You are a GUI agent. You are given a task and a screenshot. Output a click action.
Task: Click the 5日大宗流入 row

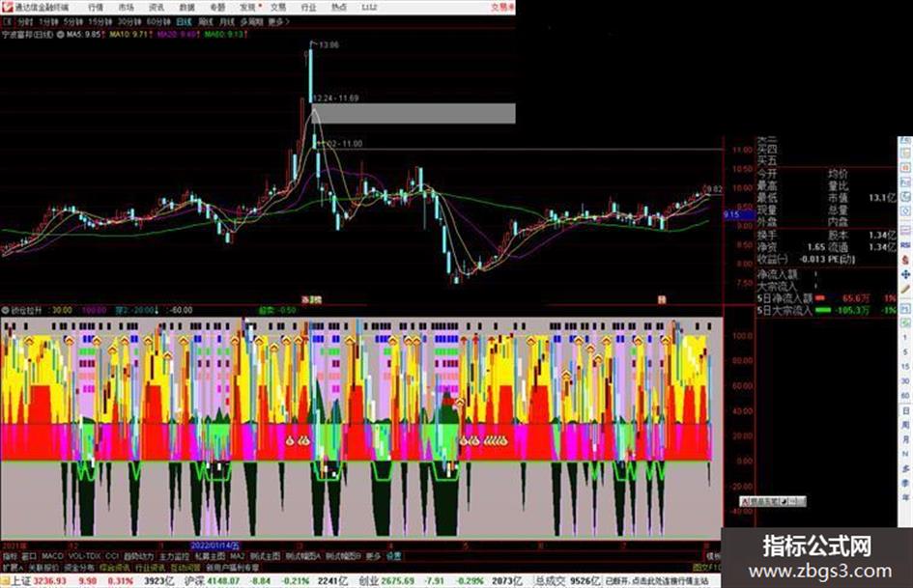click(826, 310)
